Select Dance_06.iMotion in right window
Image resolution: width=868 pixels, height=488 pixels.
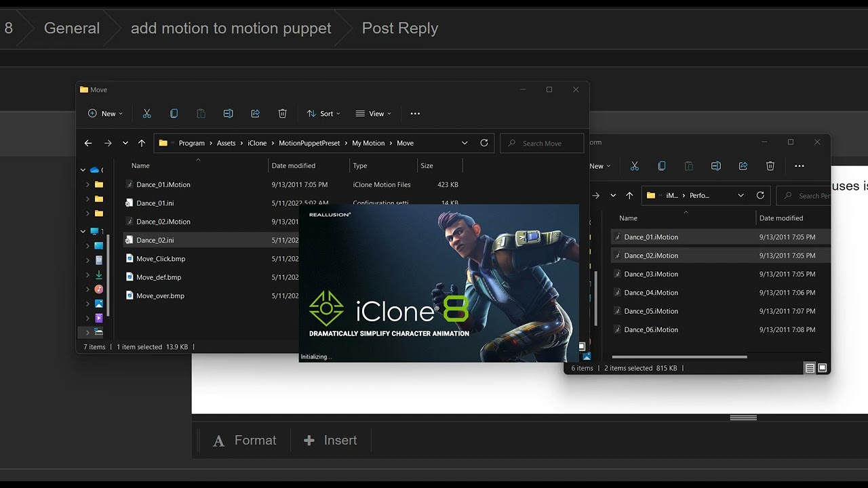click(651, 329)
